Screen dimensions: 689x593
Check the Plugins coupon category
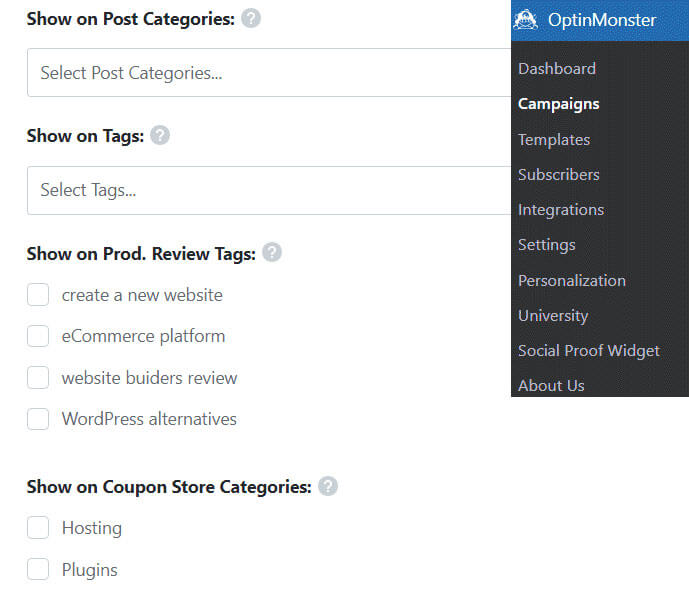coord(38,569)
